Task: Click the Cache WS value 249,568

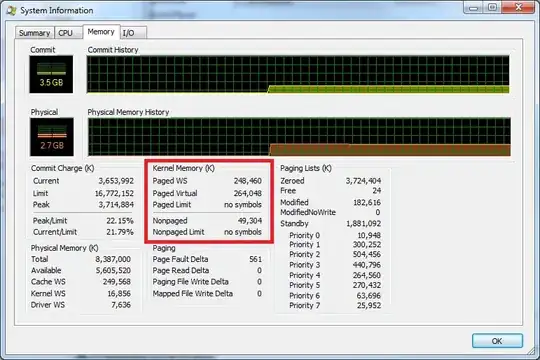Action: [x=117, y=282]
